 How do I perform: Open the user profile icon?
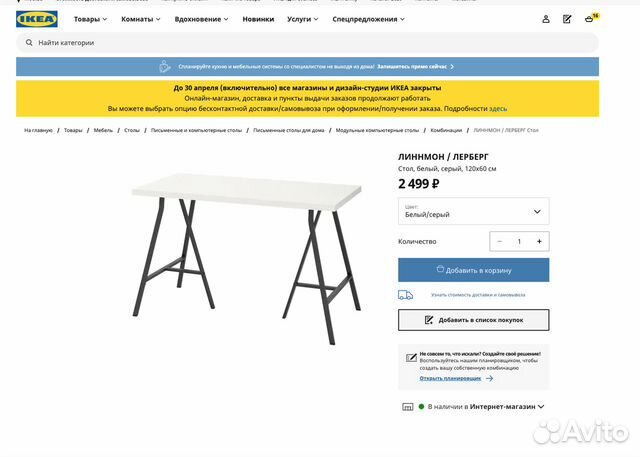(546, 19)
